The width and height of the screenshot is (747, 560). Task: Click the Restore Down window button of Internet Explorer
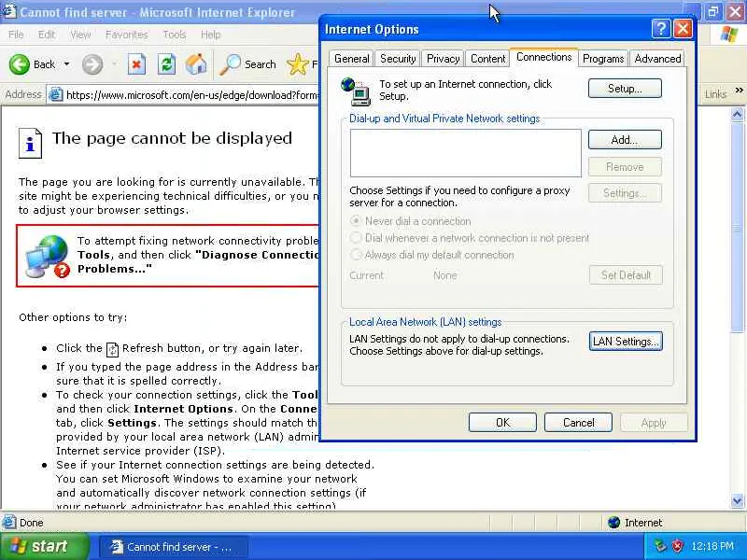coord(713,12)
